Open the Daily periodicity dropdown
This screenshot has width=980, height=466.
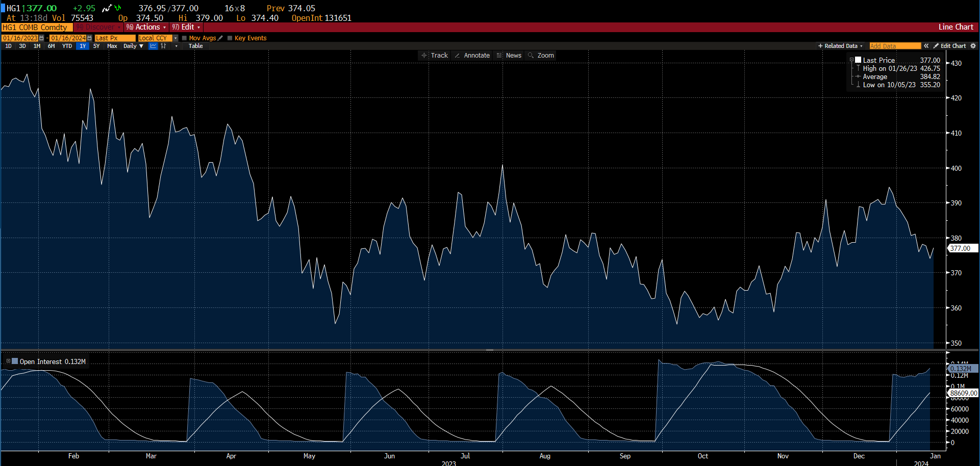(134, 46)
